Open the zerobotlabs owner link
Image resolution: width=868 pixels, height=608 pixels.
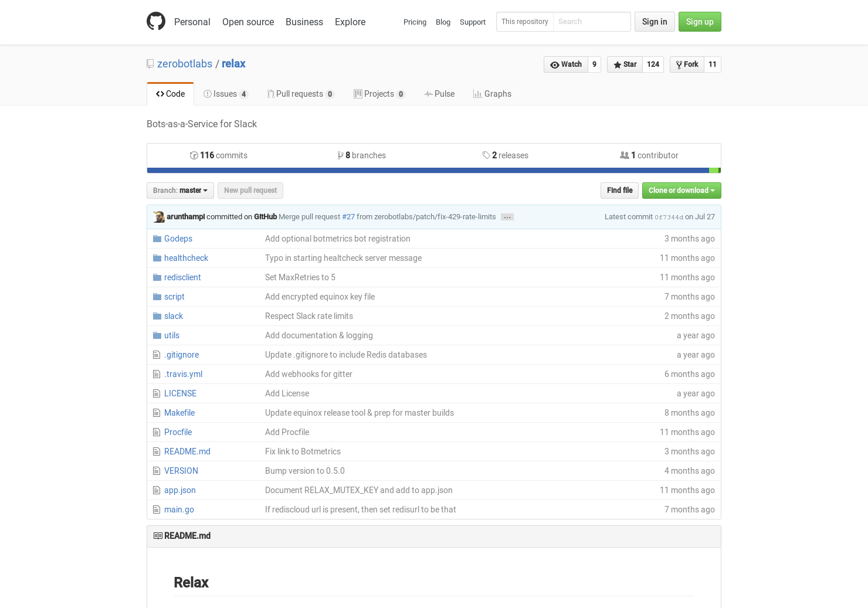(x=185, y=64)
